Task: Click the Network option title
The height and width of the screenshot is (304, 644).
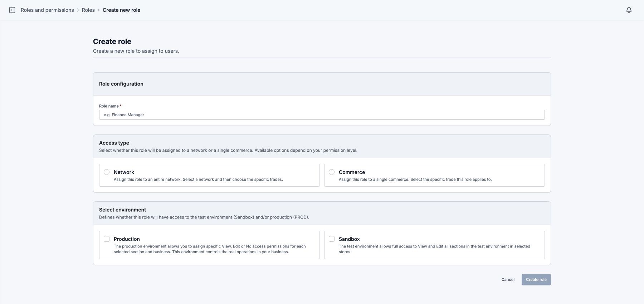Action: click(x=124, y=172)
